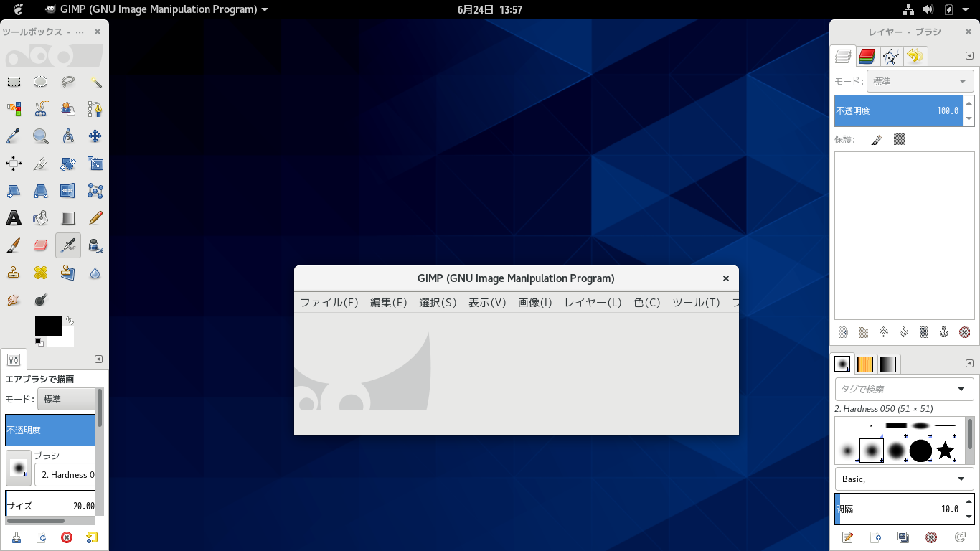Select the Flip tool
Image resolution: width=980 pixels, height=551 pixels.
pyautogui.click(x=68, y=191)
